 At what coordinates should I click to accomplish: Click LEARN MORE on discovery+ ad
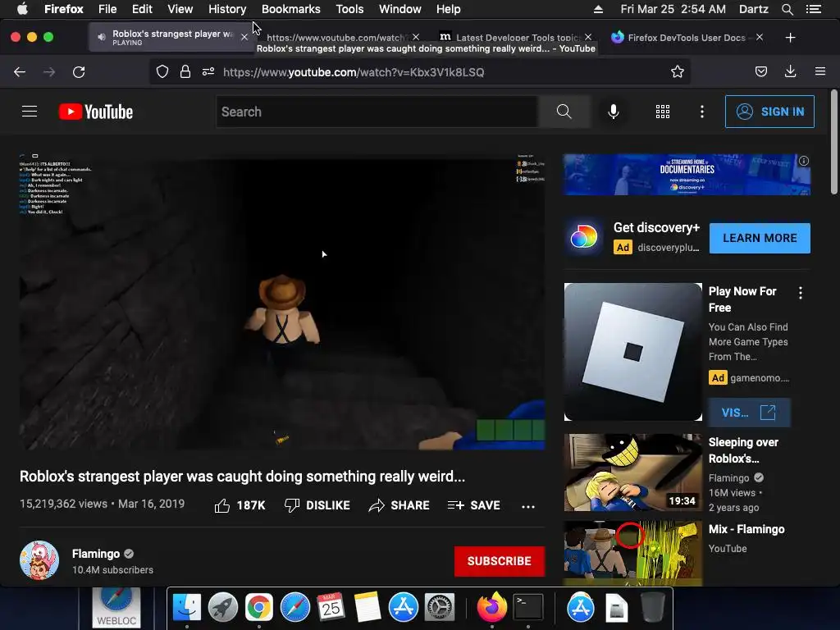point(760,238)
